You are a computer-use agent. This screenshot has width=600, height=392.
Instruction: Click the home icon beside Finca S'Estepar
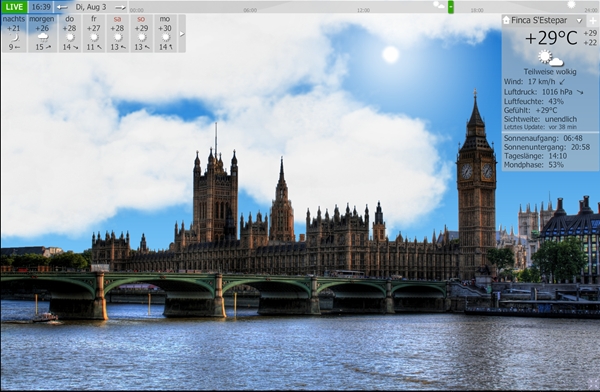[x=506, y=20]
